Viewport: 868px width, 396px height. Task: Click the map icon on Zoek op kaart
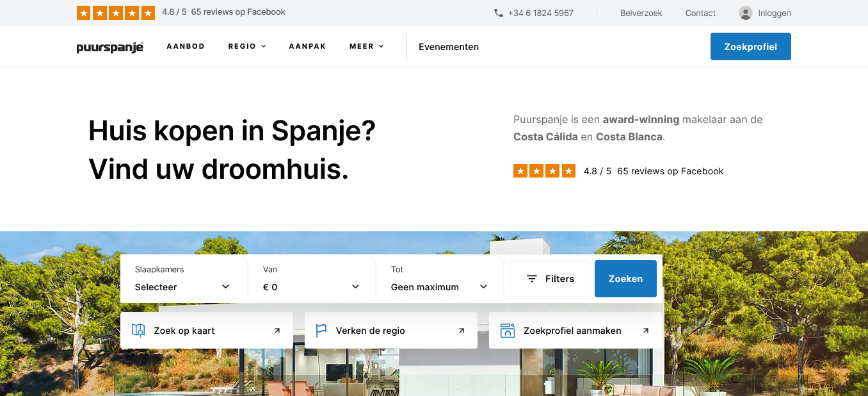coord(138,331)
